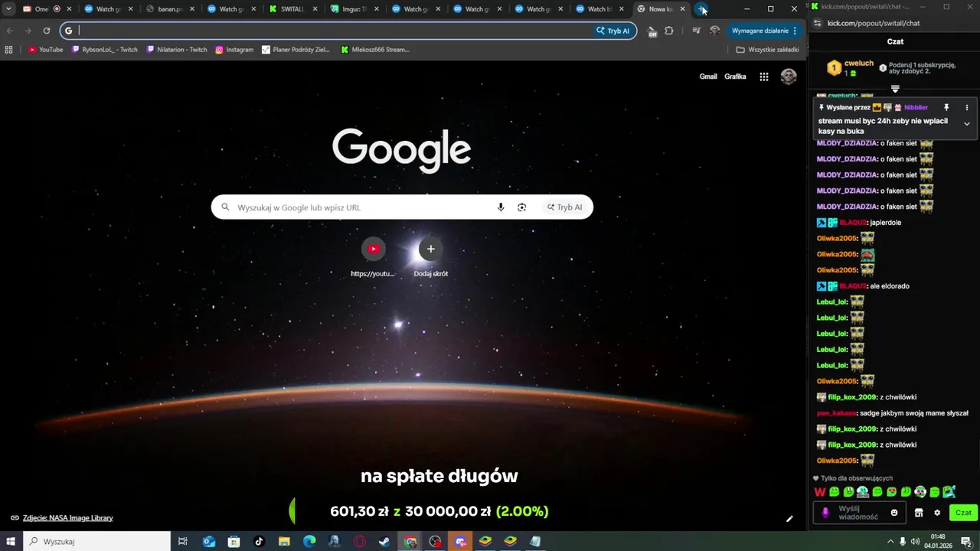The height and width of the screenshot is (551, 980).
Task: Open TikTok from Windows taskbar
Action: (x=259, y=541)
